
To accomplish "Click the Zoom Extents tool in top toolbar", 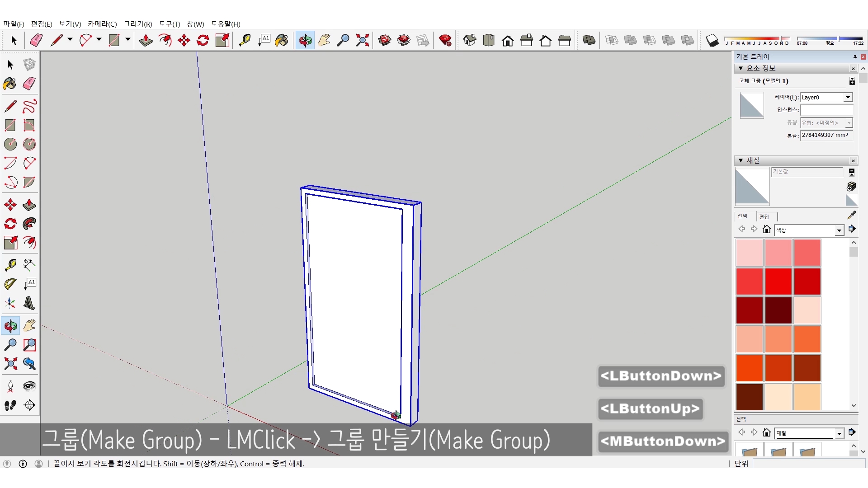I will [x=362, y=40].
